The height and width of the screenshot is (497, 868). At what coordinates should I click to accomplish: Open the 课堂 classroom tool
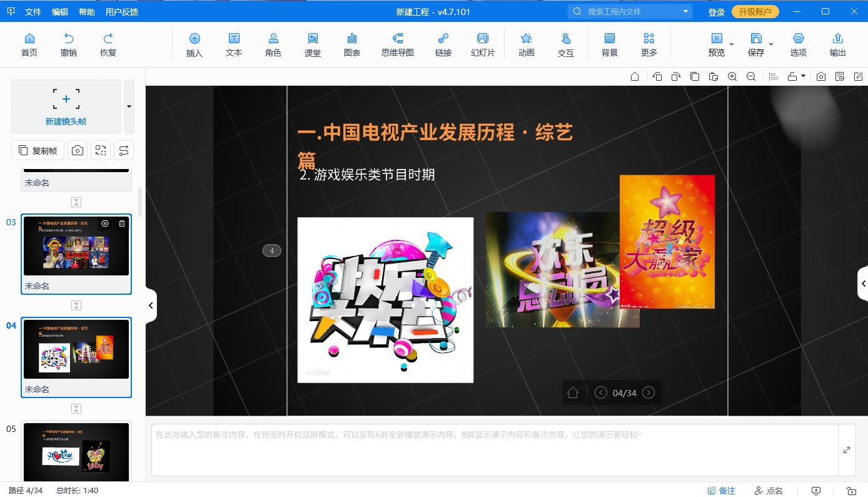click(313, 45)
